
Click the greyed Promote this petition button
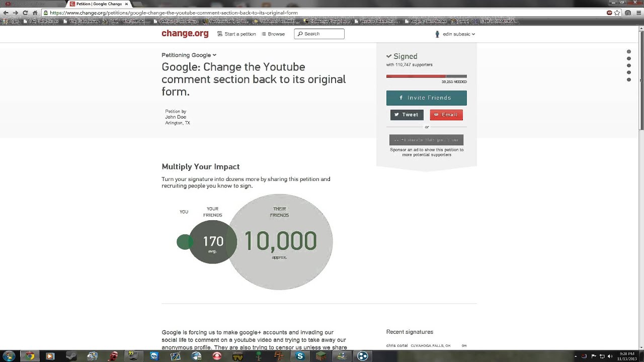tap(426, 140)
